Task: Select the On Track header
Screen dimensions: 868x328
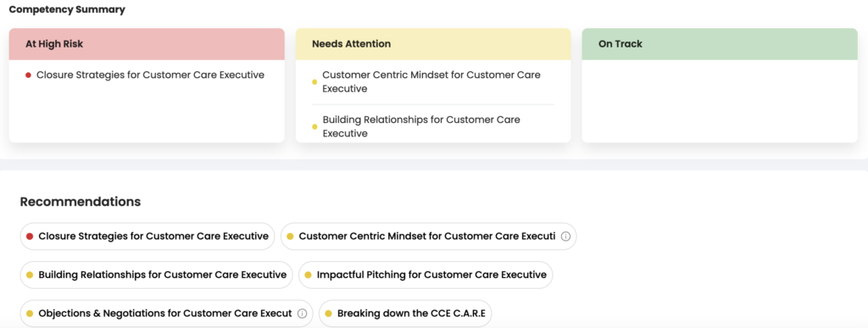Action: tap(720, 44)
